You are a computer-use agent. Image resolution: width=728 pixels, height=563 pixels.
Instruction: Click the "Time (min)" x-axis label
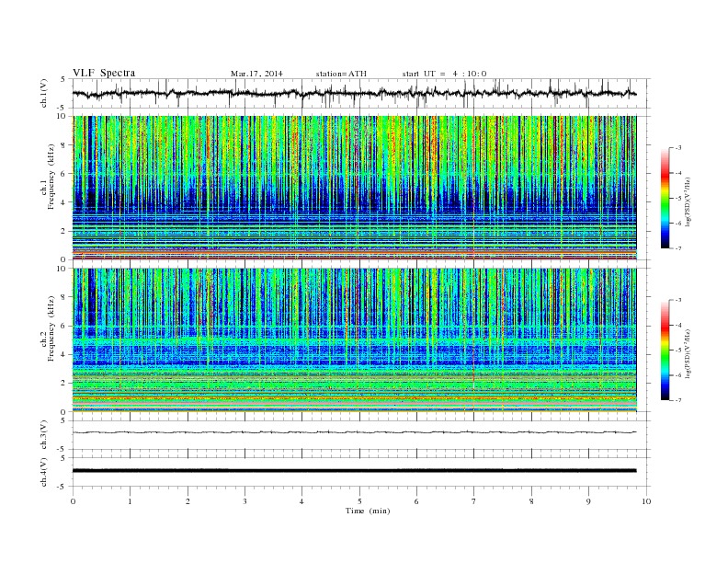368,511
